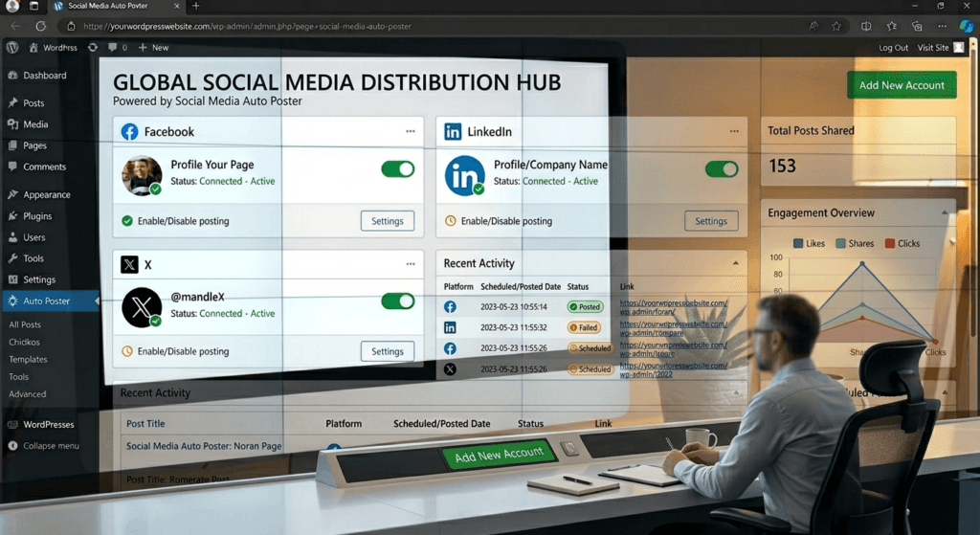Open Settings for the LinkedIn account
Image resolution: width=980 pixels, height=535 pixels.
coord(711,221)
